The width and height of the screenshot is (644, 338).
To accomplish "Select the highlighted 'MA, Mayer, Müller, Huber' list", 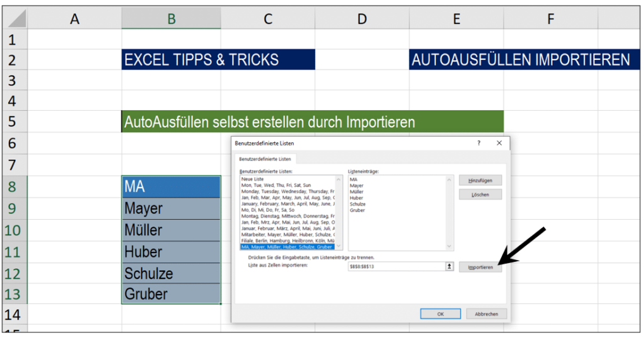I will 288,247.
